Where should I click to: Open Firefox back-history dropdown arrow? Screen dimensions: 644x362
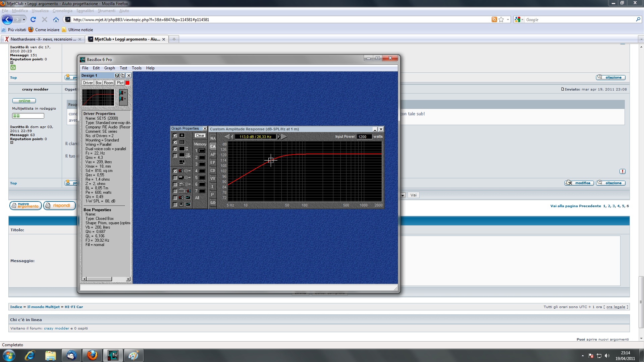pyautogui.click(x=24, y=19)
